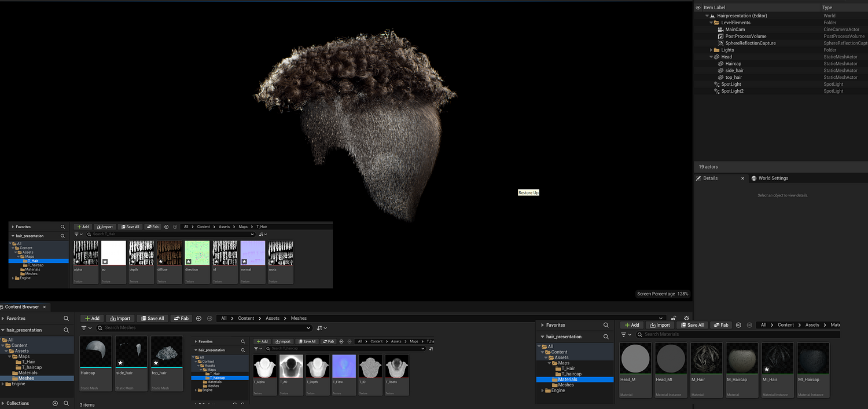Click the plus icon to add a collection
The image size is (868, 409).
click(55, 403)
